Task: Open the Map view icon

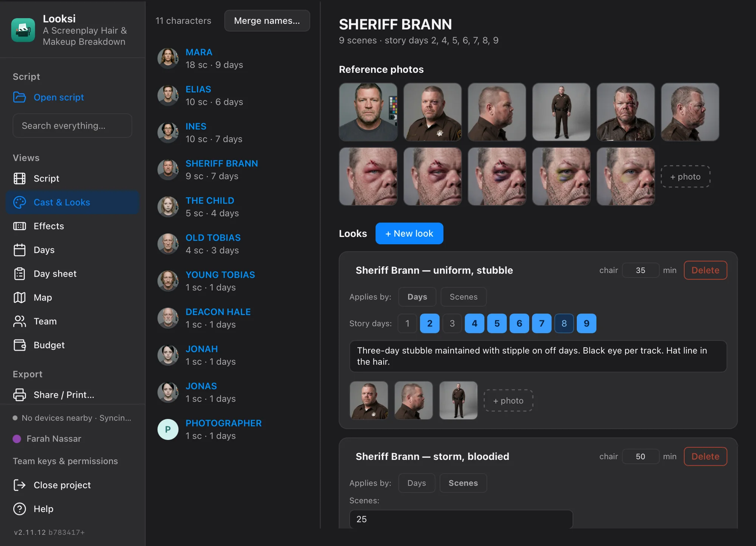Action: tap(20, 298)
